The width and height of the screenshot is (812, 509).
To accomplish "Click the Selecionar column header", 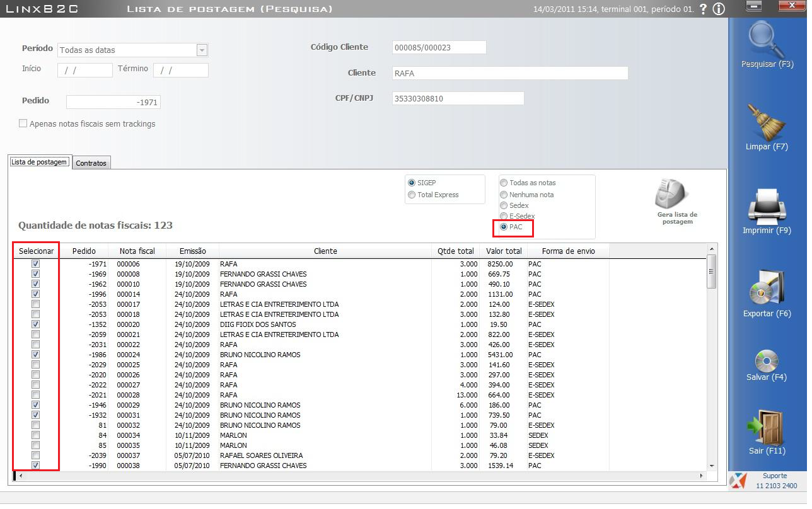I will pyautogui.click(x=37, y=251).
